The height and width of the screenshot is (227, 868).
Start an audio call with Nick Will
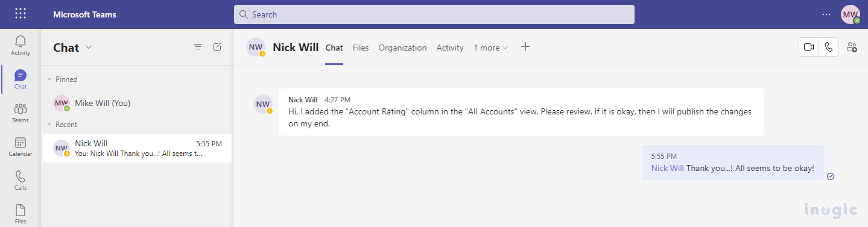pos(829,47)
